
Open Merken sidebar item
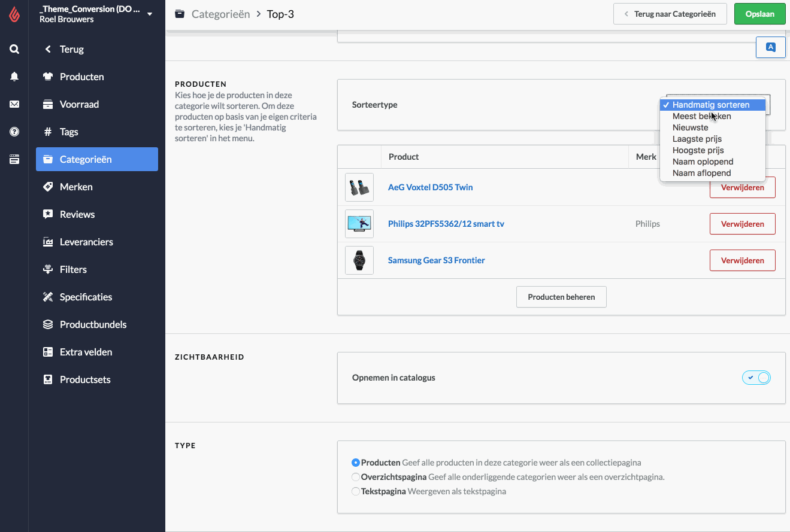97,187
